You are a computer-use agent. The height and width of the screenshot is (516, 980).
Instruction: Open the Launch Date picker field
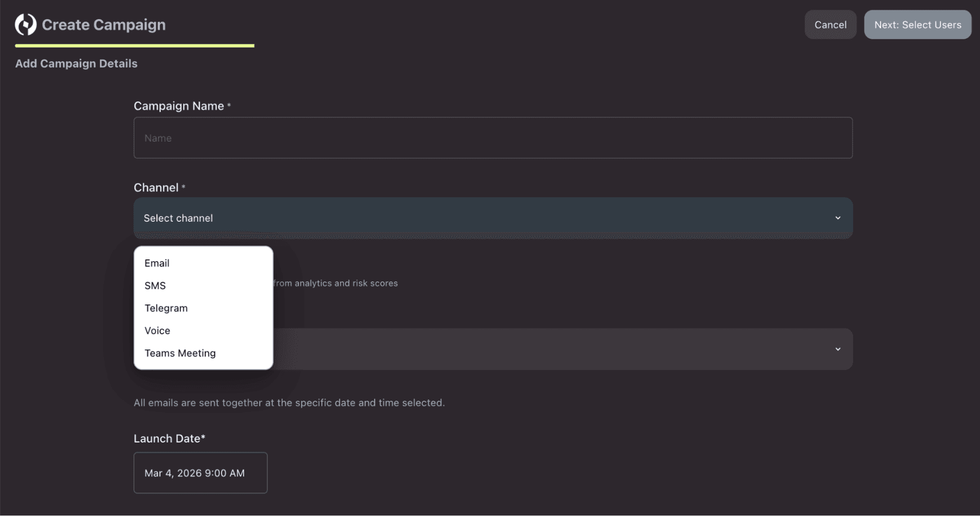point(200,472)
